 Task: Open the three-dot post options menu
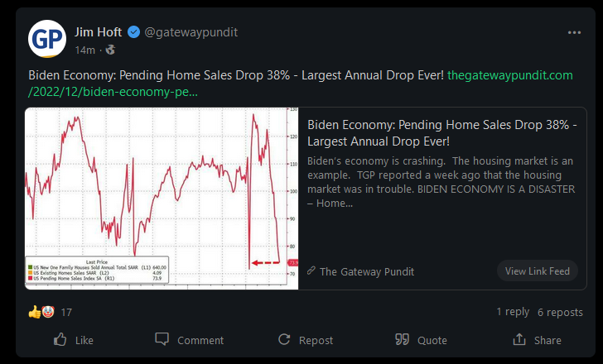pyautogui.click(x=574, y=32)
